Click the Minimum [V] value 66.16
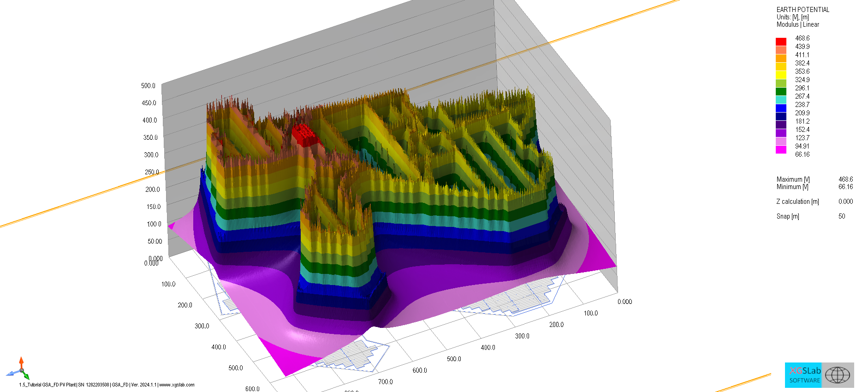This screenshot has width=868, height=392. (x=845, y=187)
